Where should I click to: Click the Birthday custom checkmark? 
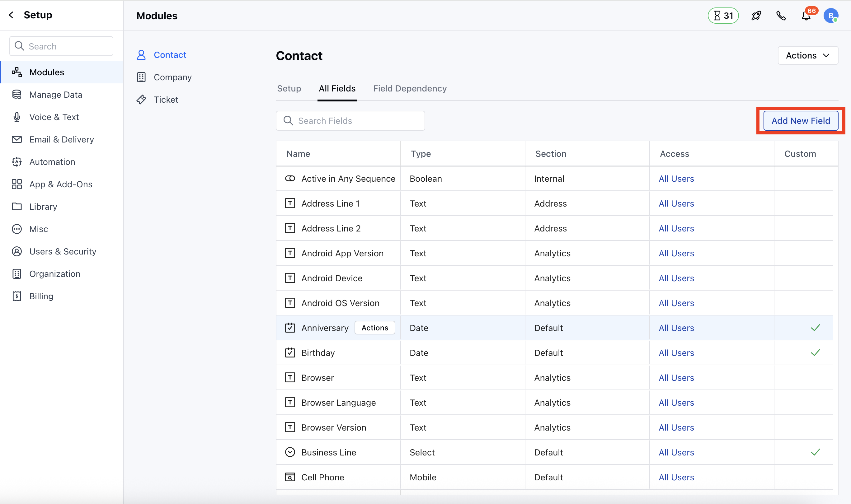tap(815, 352)
